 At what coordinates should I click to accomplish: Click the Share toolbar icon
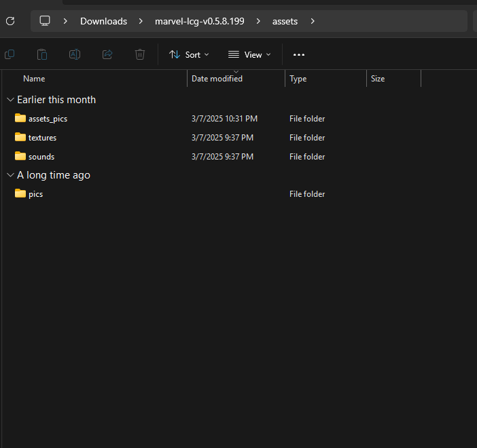(x=107, y=54)
